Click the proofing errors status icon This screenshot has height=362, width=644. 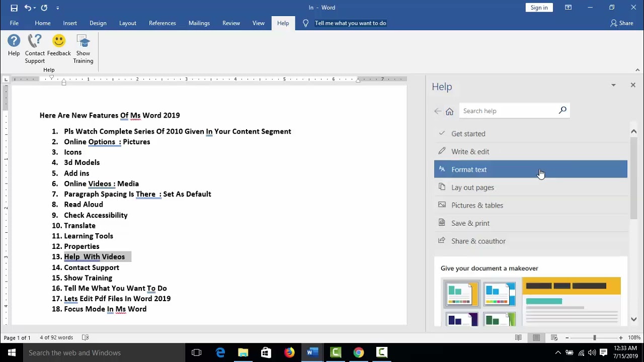pos(86,338)
